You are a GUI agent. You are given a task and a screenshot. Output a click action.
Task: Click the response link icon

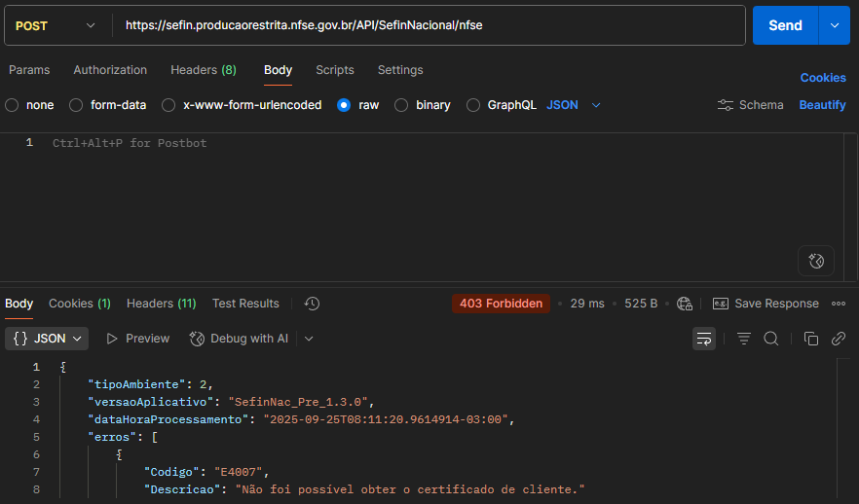(838, 339)
